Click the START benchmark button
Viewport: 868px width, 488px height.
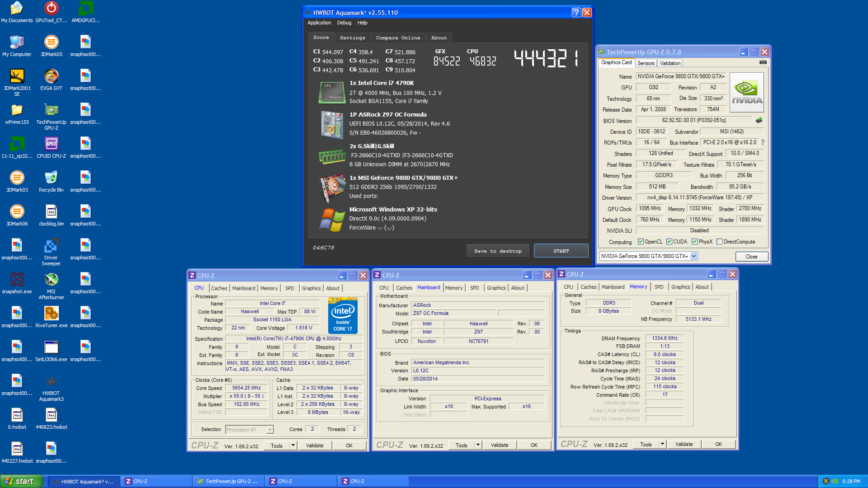point(561,251)
